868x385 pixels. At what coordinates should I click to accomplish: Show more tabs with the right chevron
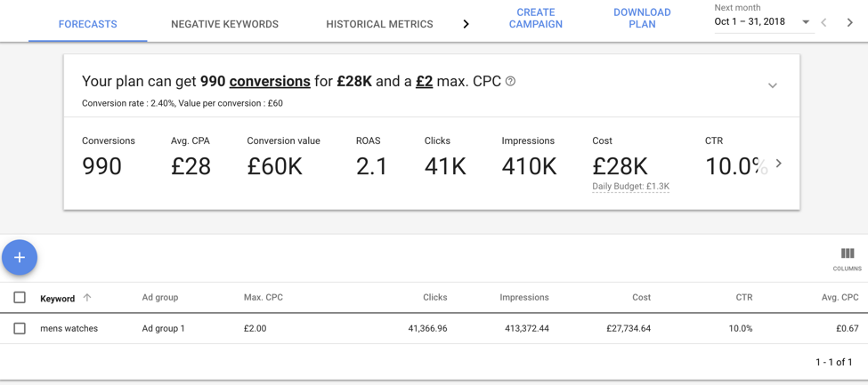pyautogui.click(x=466, y=24)
